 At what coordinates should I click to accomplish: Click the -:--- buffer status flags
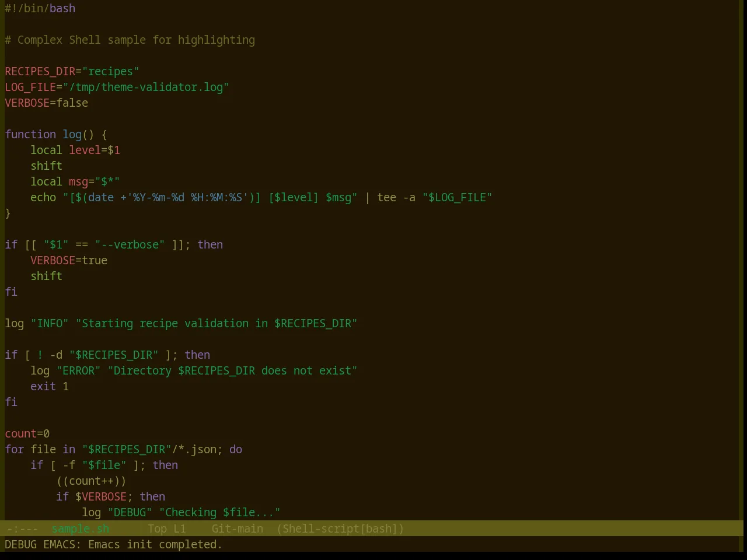point(22,528)
